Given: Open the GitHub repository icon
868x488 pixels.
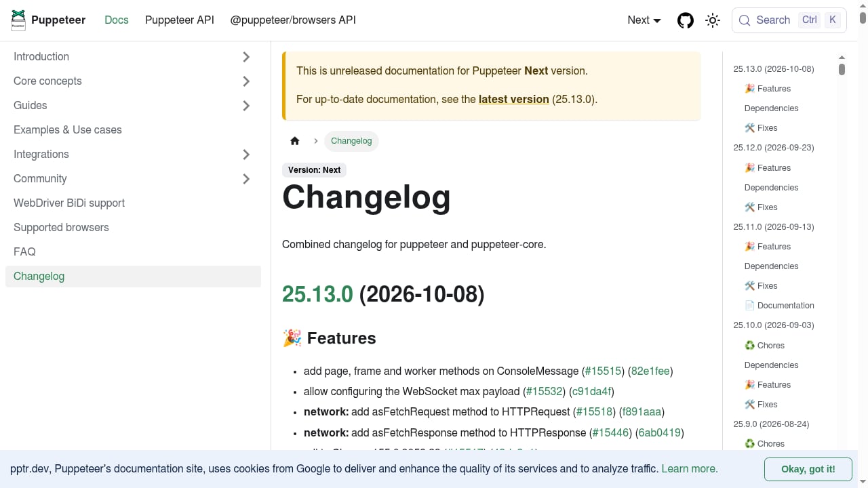Looking at the screenshot, I should [x=686, y=20].
